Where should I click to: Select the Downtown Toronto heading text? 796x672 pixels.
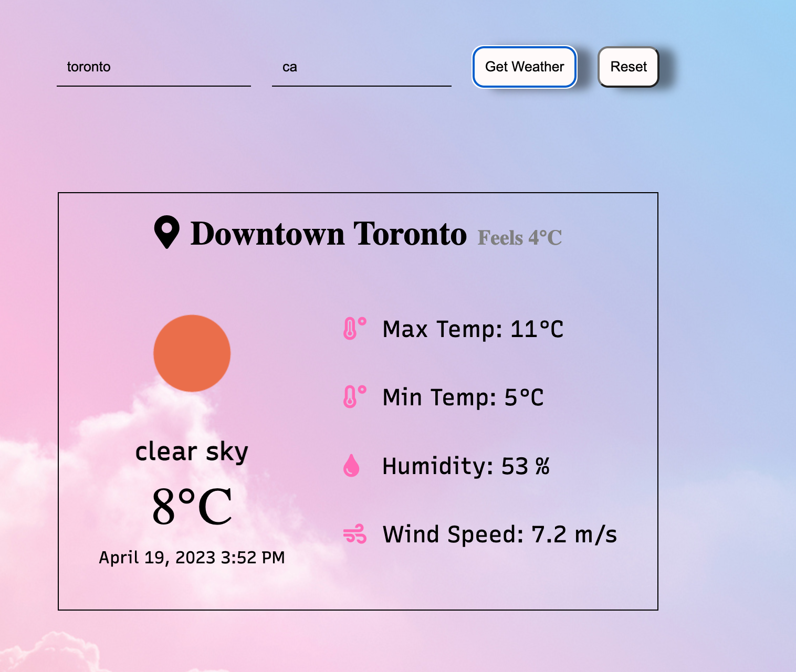pos(329,235)
